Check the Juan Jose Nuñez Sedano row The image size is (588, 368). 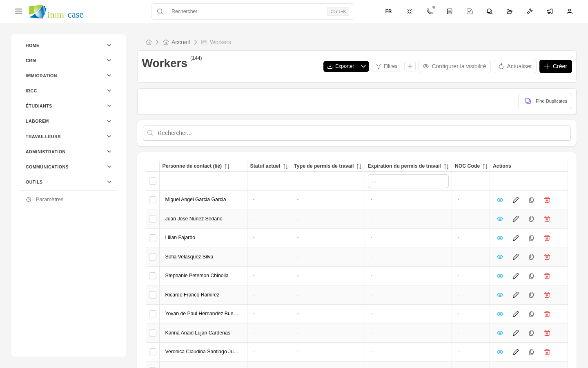tap(153, 219)
